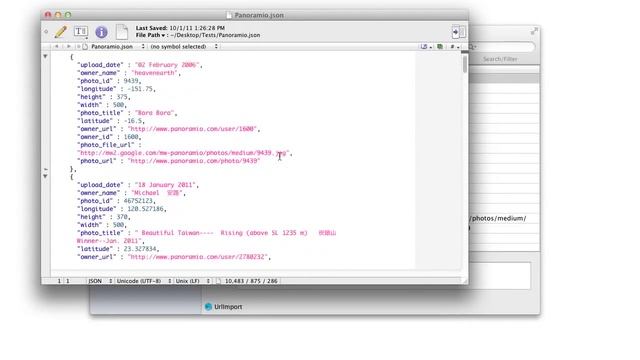
Task: Click the owner_url panoramio.com/user/1600 string
Action: [x=192, y=129]
